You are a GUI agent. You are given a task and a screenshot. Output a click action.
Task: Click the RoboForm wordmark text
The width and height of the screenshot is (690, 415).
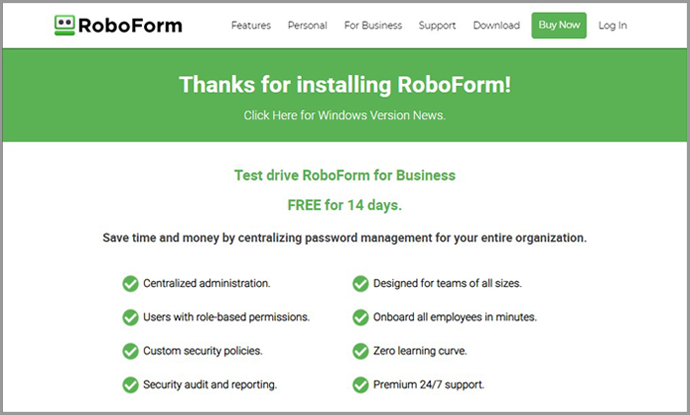click(x=130, y=26)
